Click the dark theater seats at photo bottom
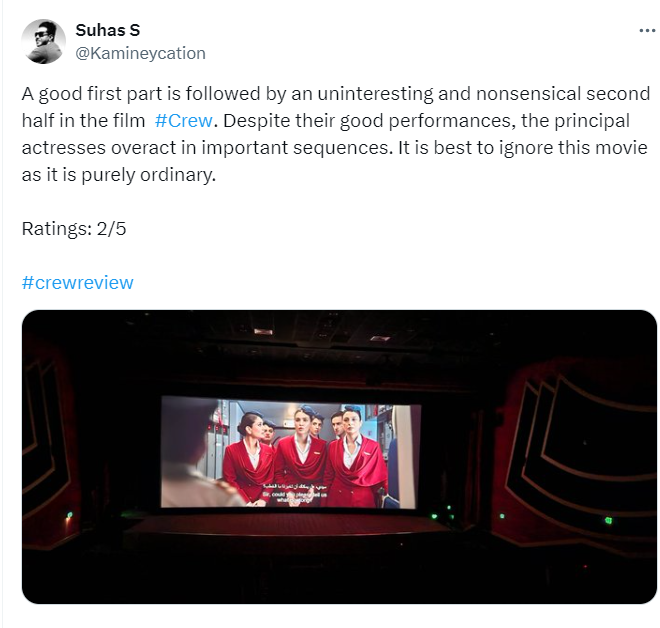Screen dimensions: 660x628 pyautogui.click(x=339, y=575)
